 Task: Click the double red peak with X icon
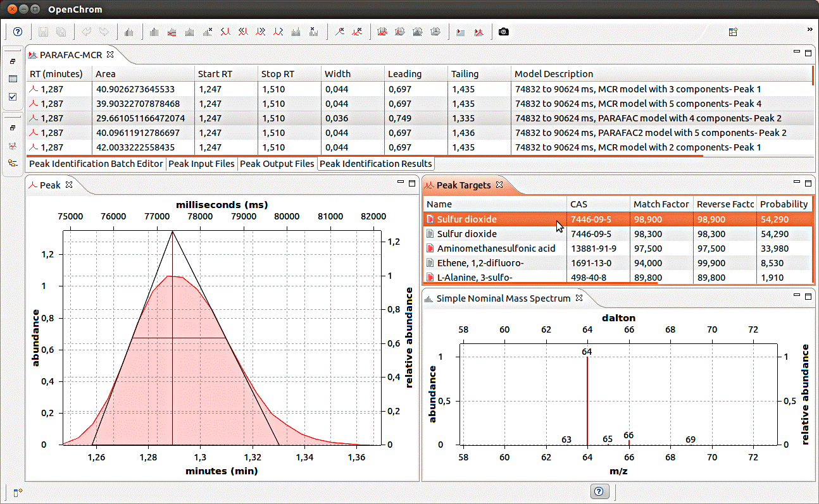coord(358,32)
